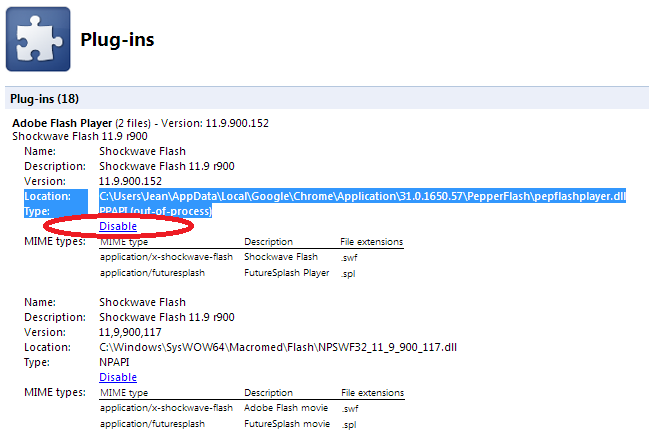Click Adobe Flash movie description cell

pyautogui.click(x=286, y=408)
